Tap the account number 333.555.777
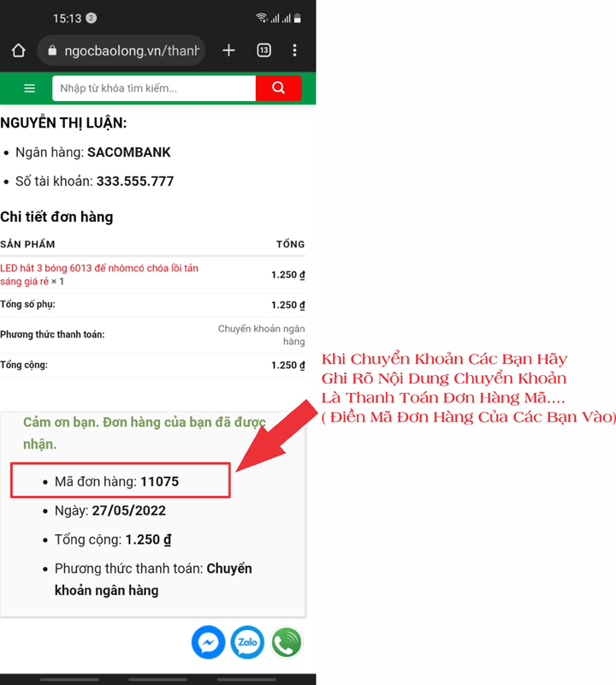Image resolution: width=616 pixels, height=685 pixels. pos(135,182)
